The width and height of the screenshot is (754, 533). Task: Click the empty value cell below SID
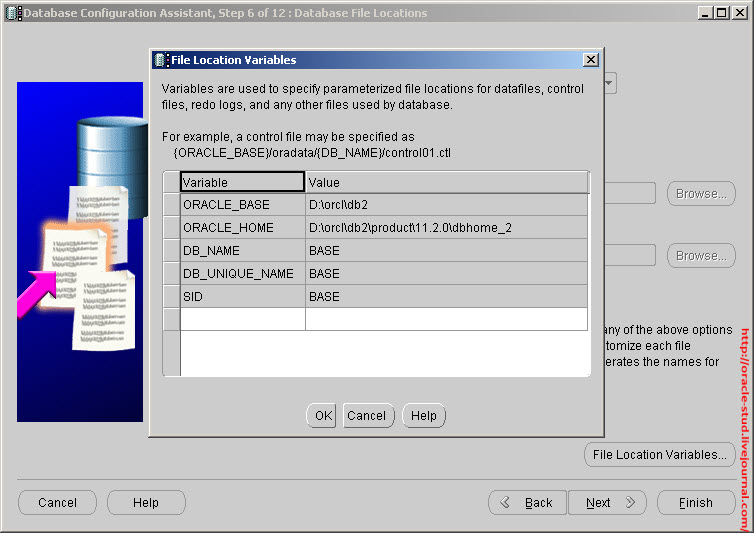pos(446,319)
